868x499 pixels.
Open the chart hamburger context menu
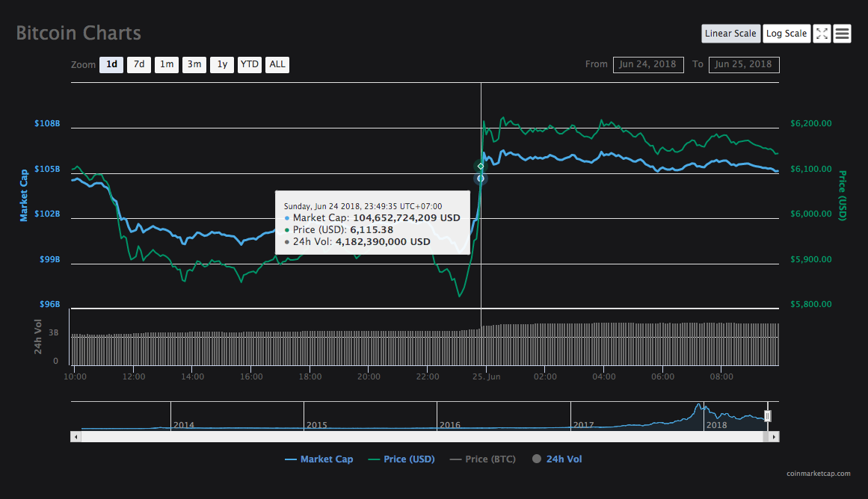point(842,34)
